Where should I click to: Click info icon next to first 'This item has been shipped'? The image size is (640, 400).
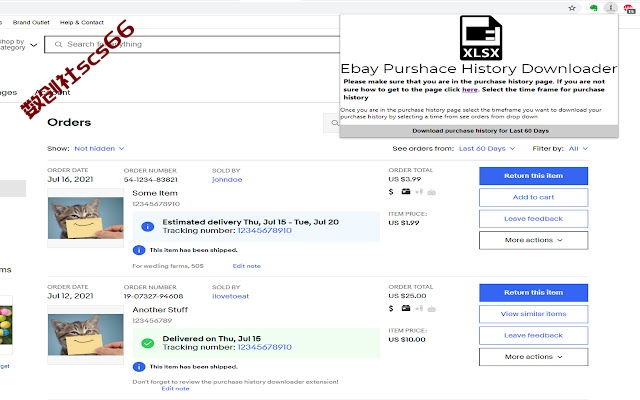pyautogui.click(x=139, y=250)
